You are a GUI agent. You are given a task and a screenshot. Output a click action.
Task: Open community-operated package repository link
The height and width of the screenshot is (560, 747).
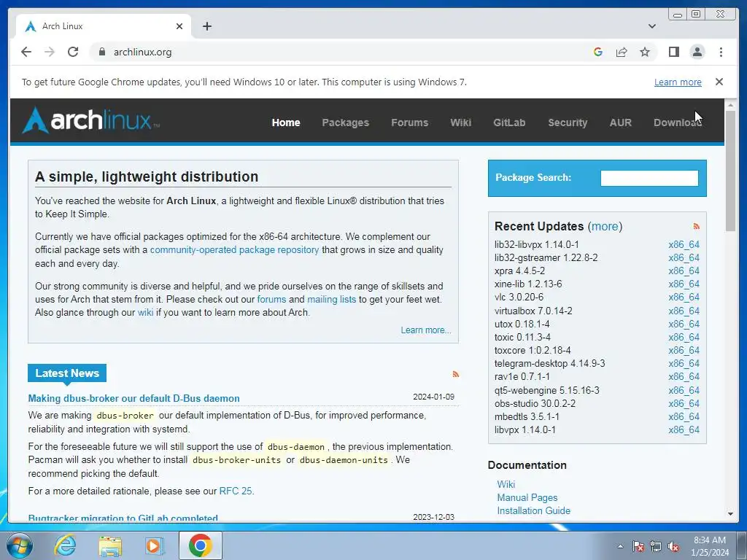[234, 250]
